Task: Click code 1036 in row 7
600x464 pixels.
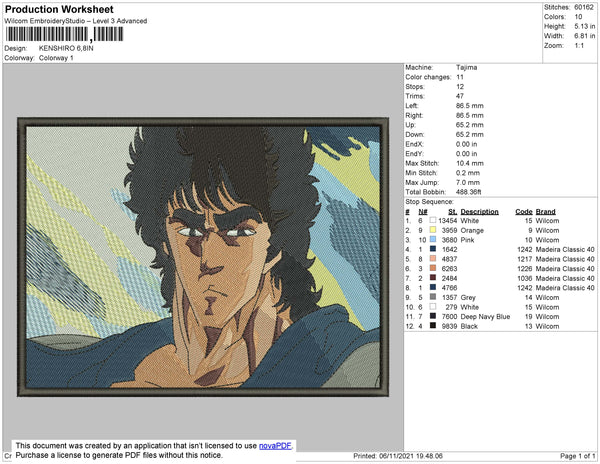Action: pyautogui.click(x=525, y=278)
